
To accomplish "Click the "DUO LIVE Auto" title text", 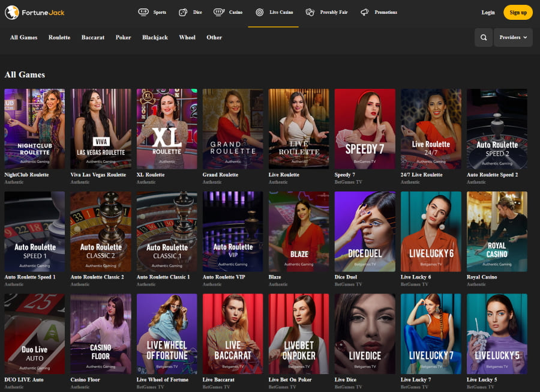I will pyautogui.click(x=24, y=379).
